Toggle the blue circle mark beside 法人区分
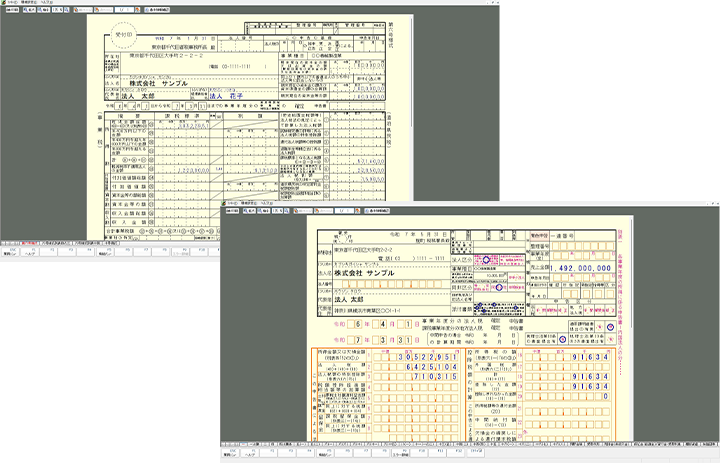Image resolution: width=720 pixels, height=463 pixels. [x=486, y=259]
